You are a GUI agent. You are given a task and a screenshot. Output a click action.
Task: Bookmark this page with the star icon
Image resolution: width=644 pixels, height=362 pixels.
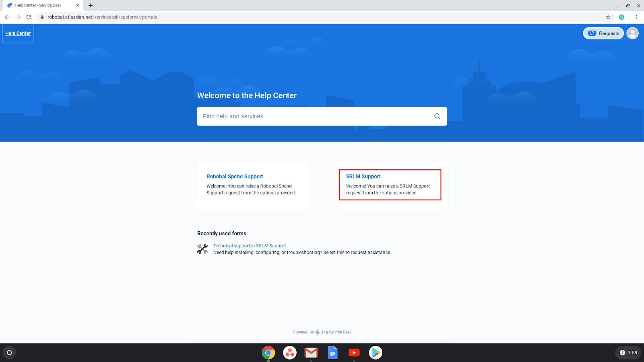[x=608, y=17]
